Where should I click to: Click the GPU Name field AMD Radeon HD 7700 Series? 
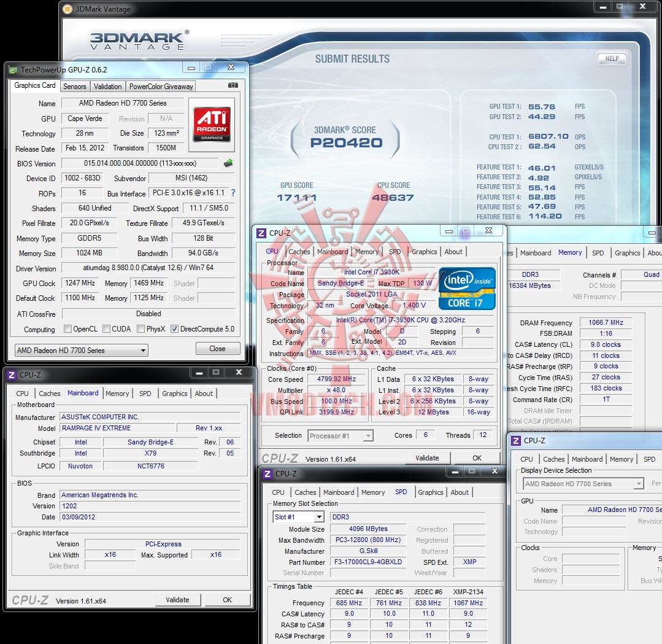tap(123, 103)
